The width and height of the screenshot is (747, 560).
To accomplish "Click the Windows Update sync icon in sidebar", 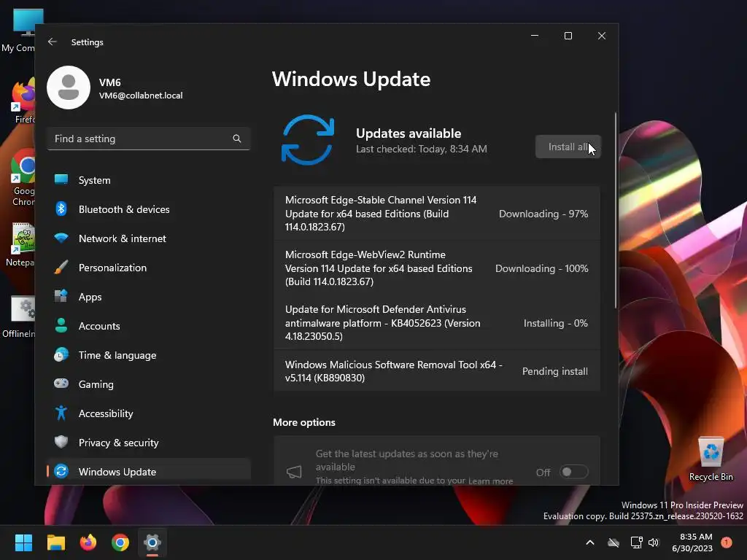I will coord(61,472).
